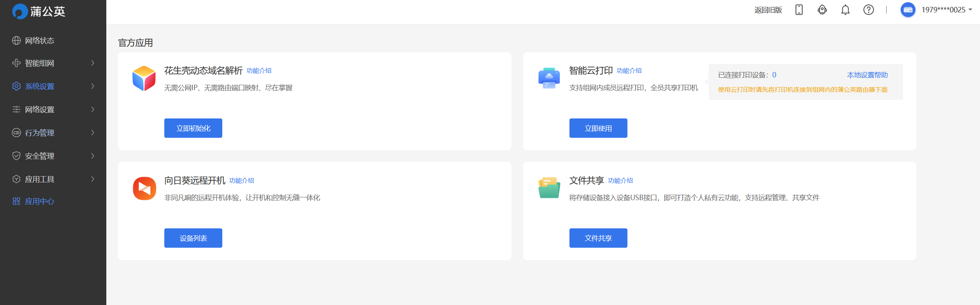Open account dropdown 1979****0025

947,10
